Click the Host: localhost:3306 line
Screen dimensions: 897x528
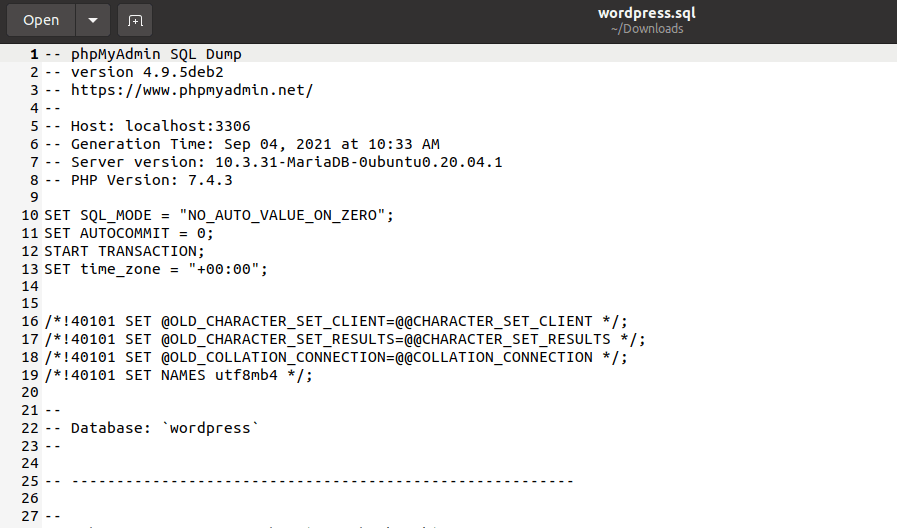click(x=160, y=126)
